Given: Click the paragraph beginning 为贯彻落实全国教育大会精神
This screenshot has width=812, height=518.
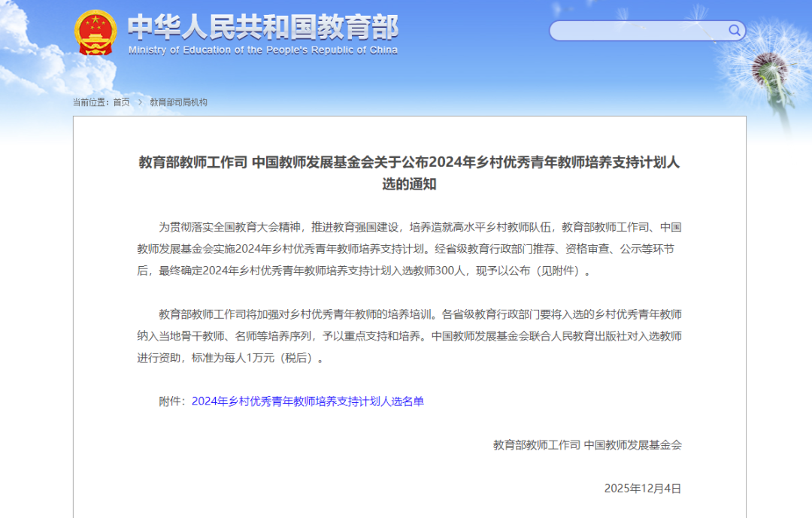Looking at the screenshot, I should tap(409, 249).
